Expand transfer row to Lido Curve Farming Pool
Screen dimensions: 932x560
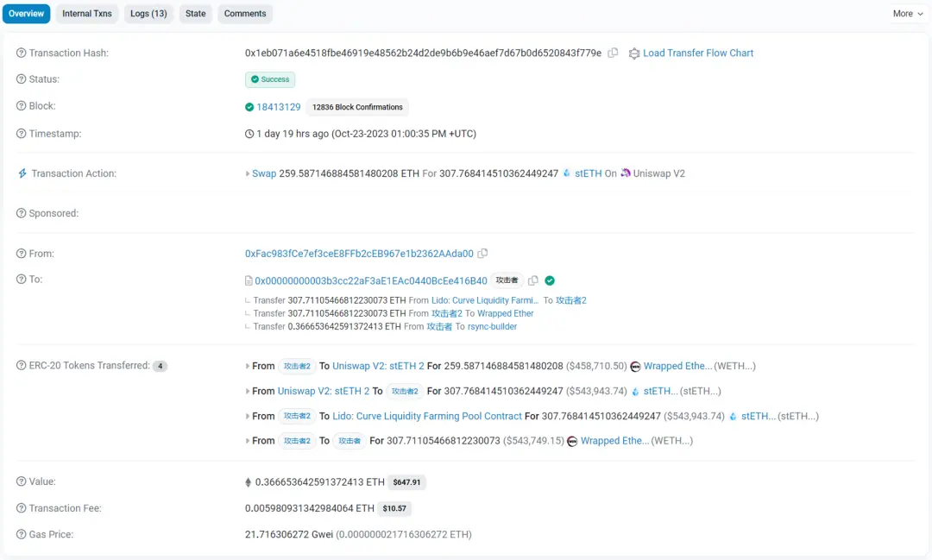click(x=248, y=416)
